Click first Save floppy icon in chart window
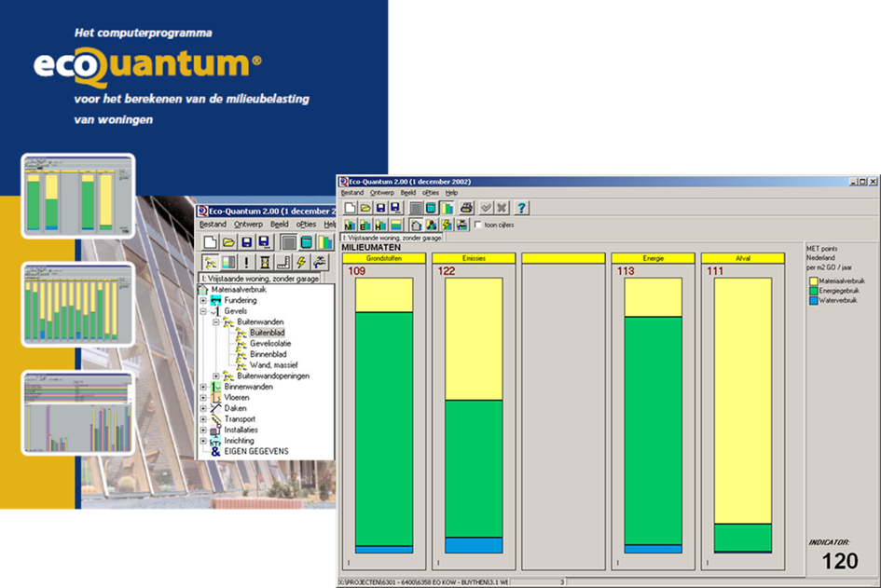The image size is (881, 588). [380, 208]
